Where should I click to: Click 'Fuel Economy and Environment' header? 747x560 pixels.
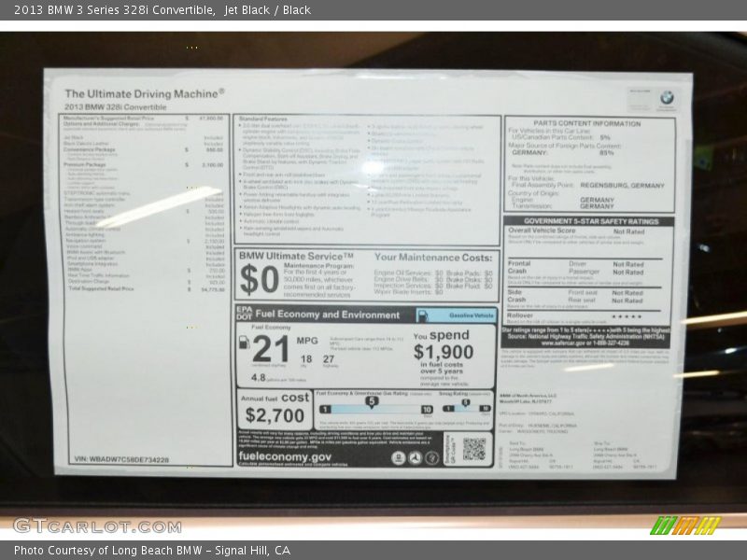328,315
